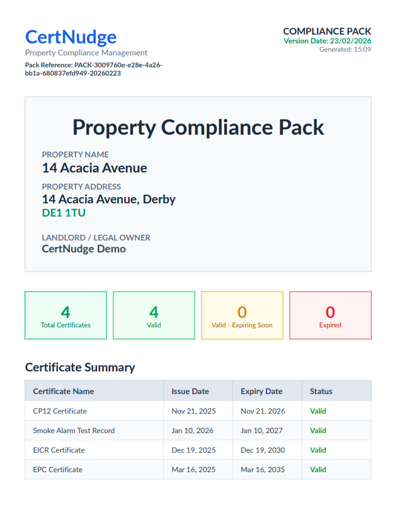The width and height of the screenshot is (395, 532).
Task: Select the property name 14 Acacia Avenue
Action: point(94,168)
